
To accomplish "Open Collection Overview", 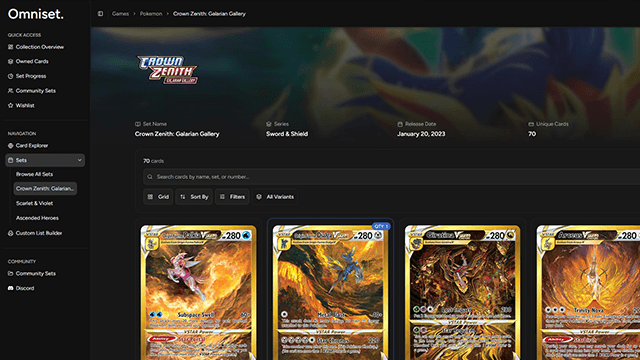I will pos(40,47).
